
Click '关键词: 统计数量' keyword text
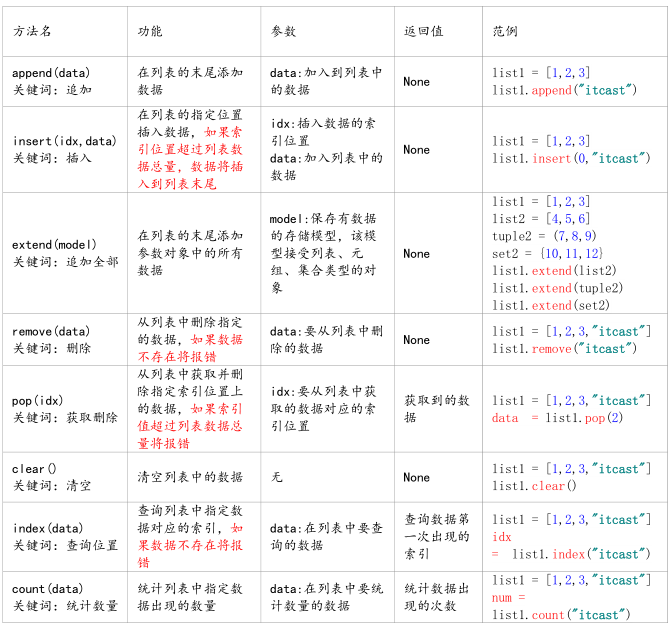(x=65, y=606)
